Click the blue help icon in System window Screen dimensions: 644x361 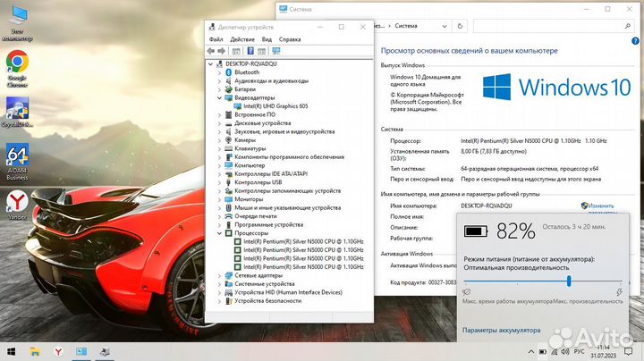(635, 40)
